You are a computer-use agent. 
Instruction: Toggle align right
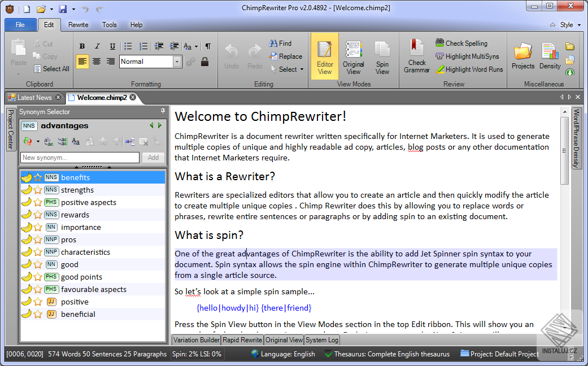point(111,62)
